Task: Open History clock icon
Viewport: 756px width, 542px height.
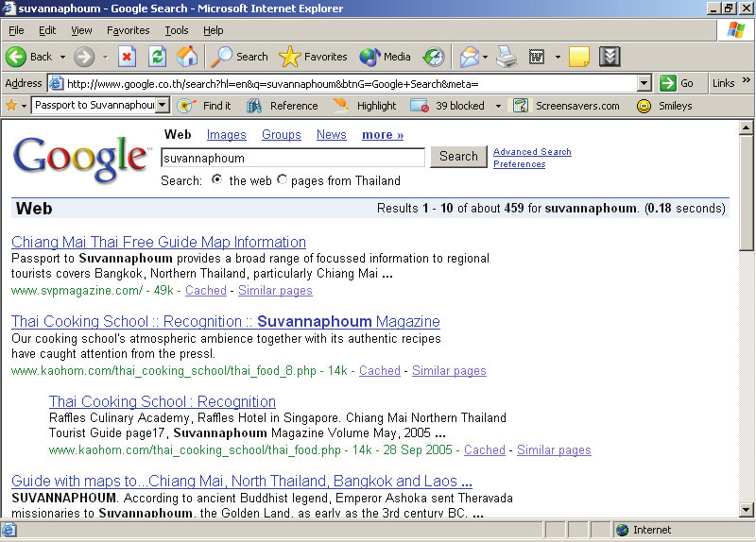Action: click(434, 57)
